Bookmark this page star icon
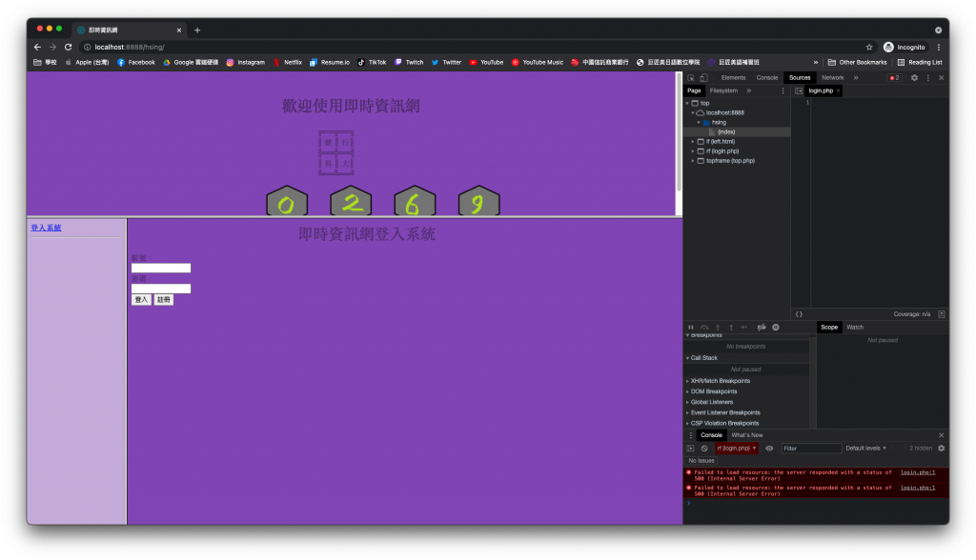 click(x=869, y=48)
